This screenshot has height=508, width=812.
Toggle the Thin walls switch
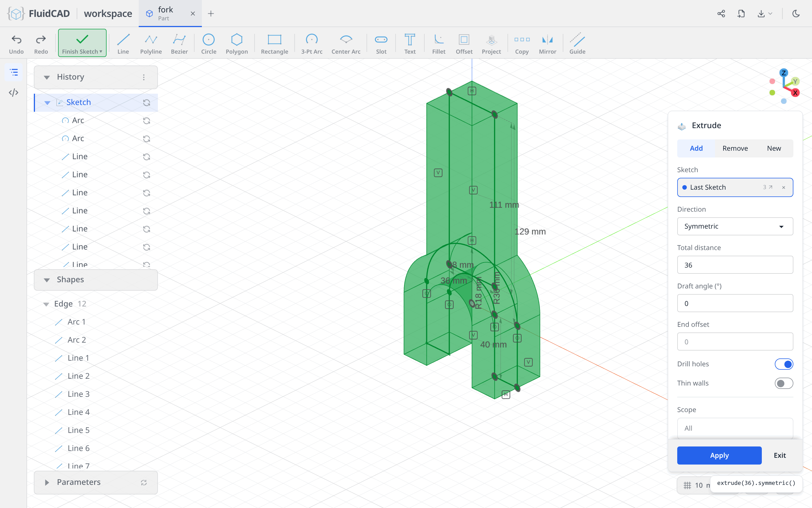(x=784, y=383)
